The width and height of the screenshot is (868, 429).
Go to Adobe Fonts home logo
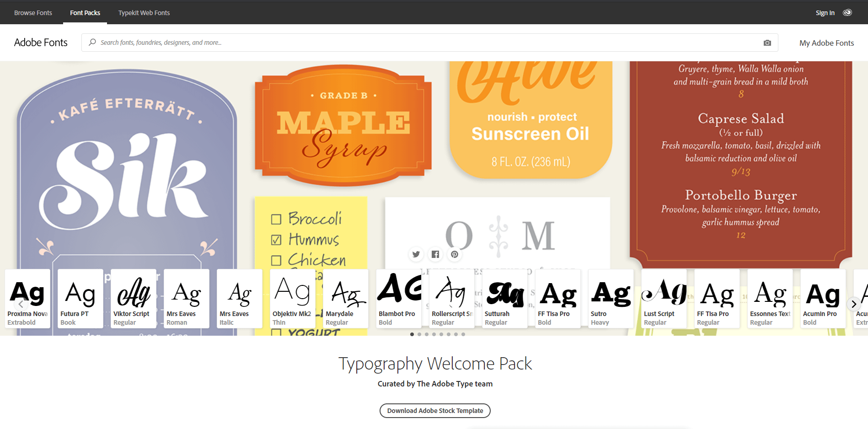(41, 43)
